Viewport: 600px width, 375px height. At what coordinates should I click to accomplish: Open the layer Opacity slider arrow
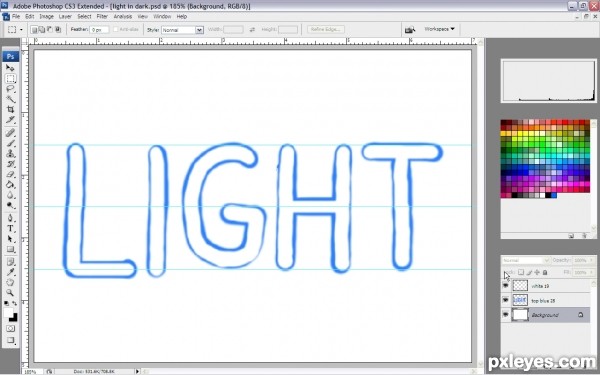(x=591, y=260)
